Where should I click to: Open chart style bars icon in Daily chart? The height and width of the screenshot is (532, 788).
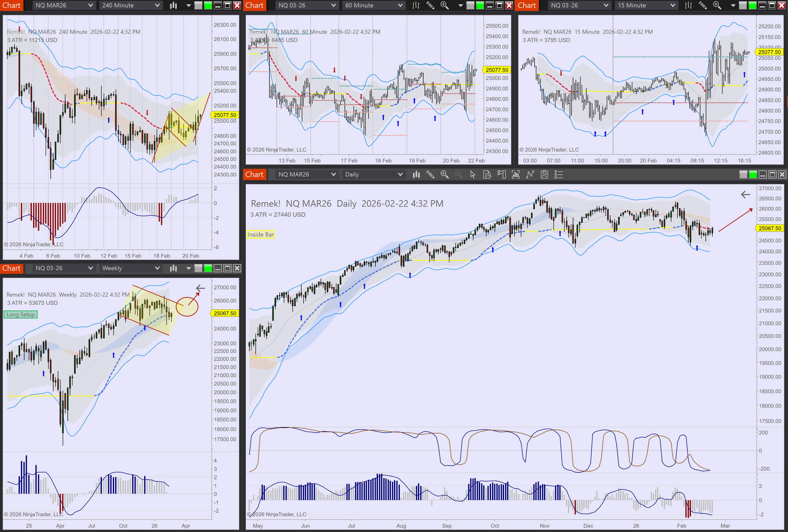pos(416,175)
